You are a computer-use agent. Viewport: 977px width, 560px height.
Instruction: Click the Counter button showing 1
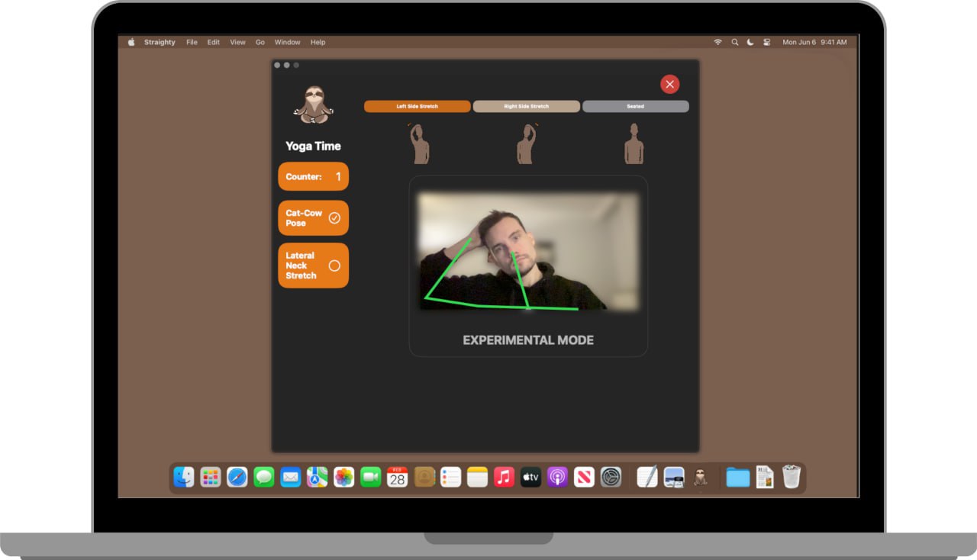(x=314, y=176)
